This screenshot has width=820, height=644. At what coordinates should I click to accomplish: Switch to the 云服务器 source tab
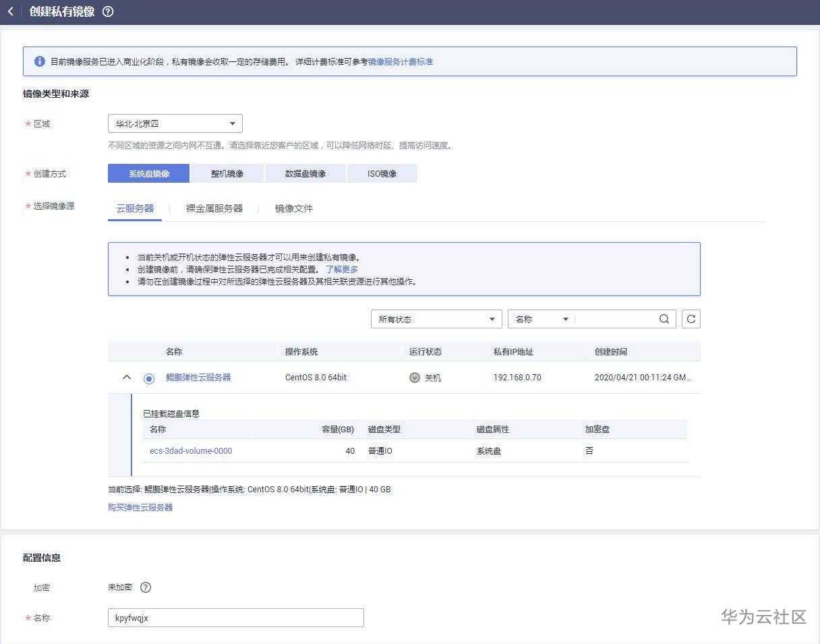(135, 208)
